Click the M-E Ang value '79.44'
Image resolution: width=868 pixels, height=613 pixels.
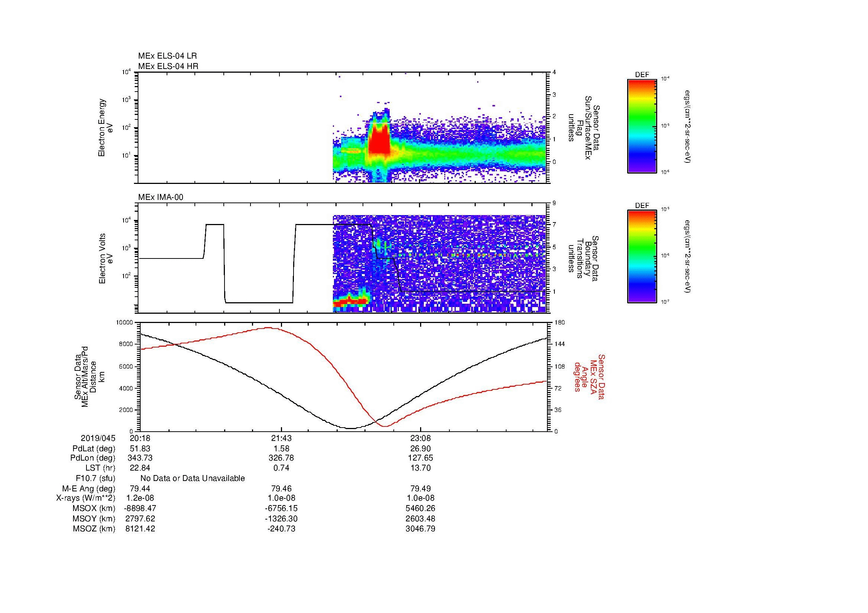pos(140,488)
